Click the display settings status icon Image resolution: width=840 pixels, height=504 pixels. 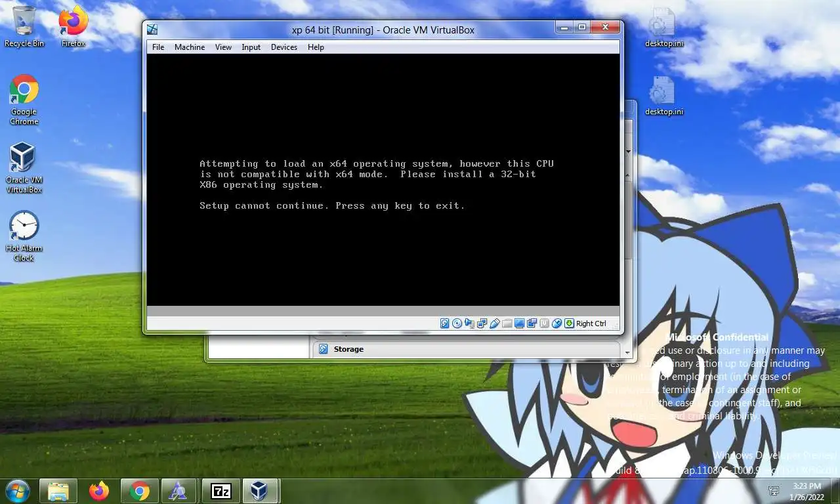click(x=520, y=324)
